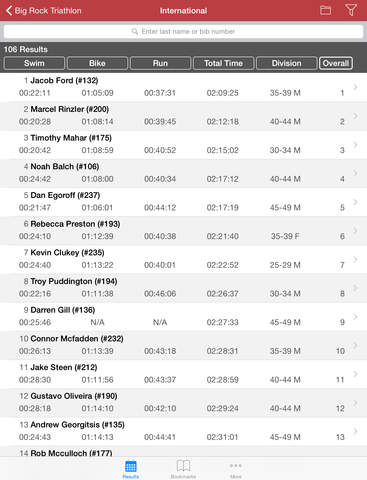Image resolution: width=367 pixels, height=480 pixels.
Task: Open the Bookmarks tab icon
Action: point(183,465)
